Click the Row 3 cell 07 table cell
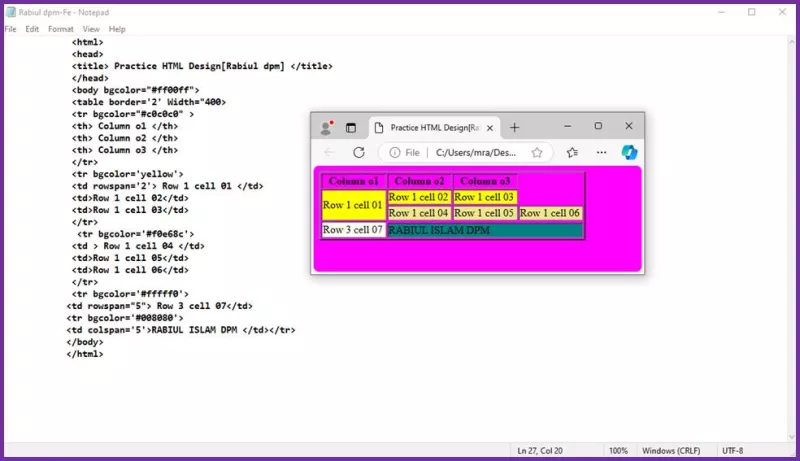Viewport: 800px width, 461px height. (x=354, y=230)
